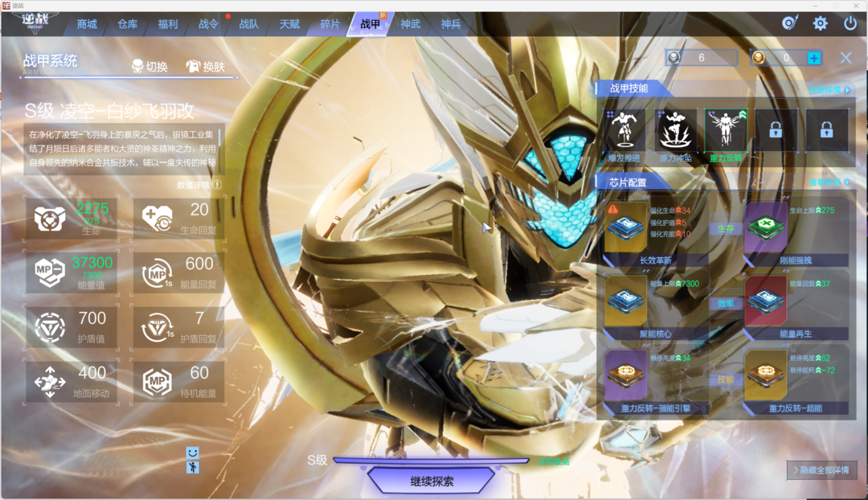Click the 逆战 game logo
868x500 pixels.
tap(35, 23)
